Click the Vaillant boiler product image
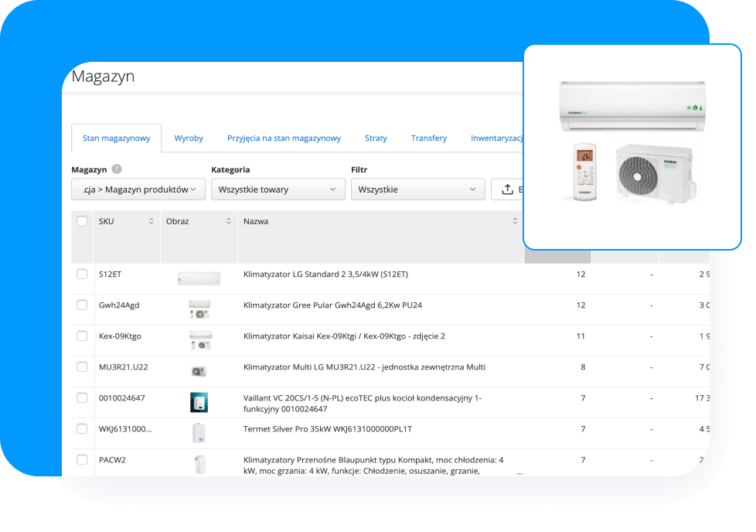 tap(199, 401)
